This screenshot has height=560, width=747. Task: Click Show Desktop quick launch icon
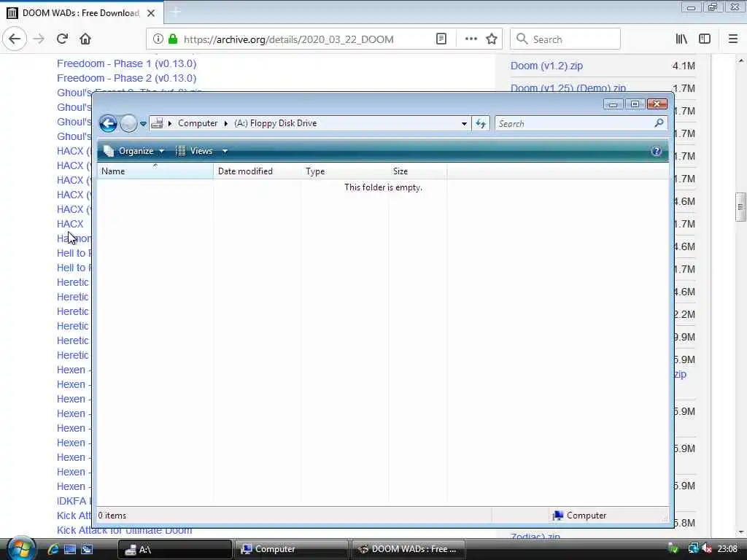[70, 549]
